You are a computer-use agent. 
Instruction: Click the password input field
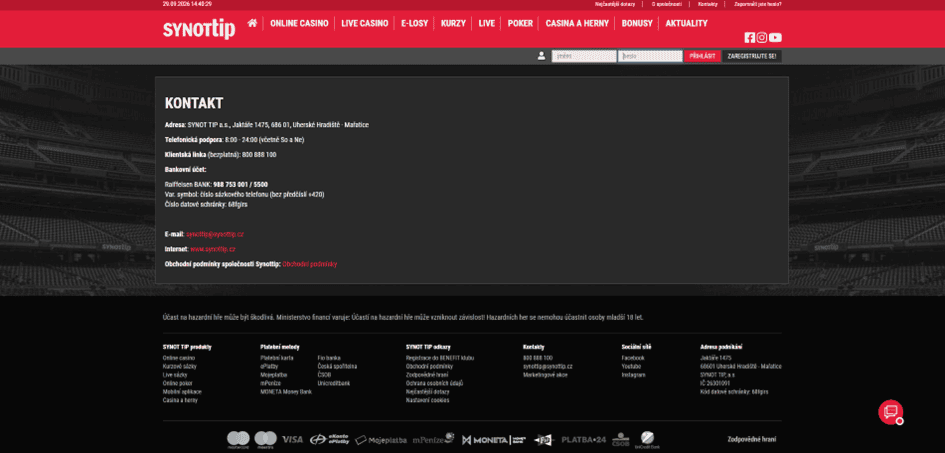point(650,56)
